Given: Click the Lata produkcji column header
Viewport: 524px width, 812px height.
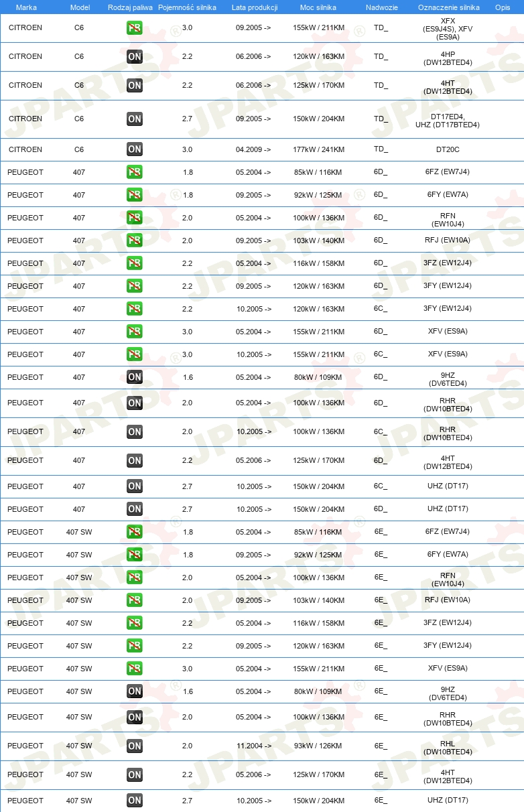Looking at the screenshot, I should [x=255, y=7].
